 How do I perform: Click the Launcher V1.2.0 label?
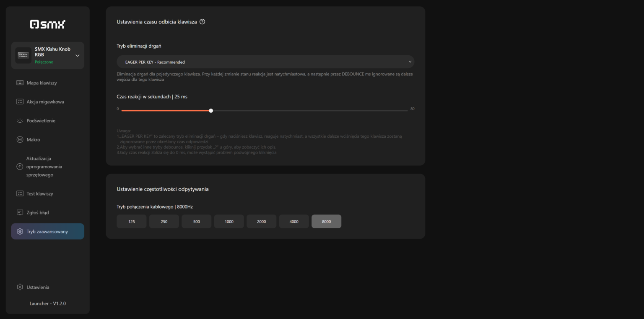47,303
